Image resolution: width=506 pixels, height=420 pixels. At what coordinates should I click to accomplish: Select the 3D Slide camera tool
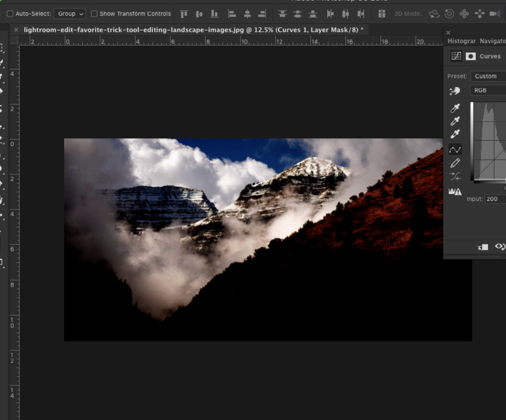click(x=480, y=14)
